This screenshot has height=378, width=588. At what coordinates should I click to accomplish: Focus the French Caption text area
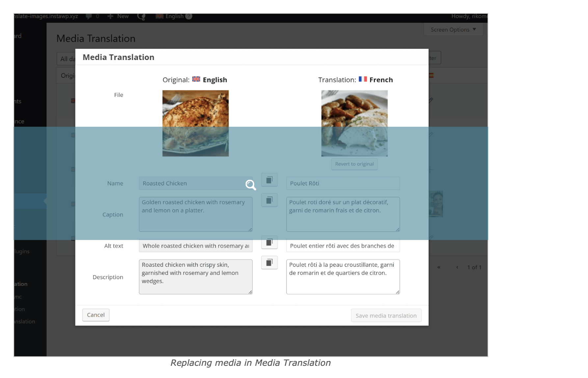(343, 214)
